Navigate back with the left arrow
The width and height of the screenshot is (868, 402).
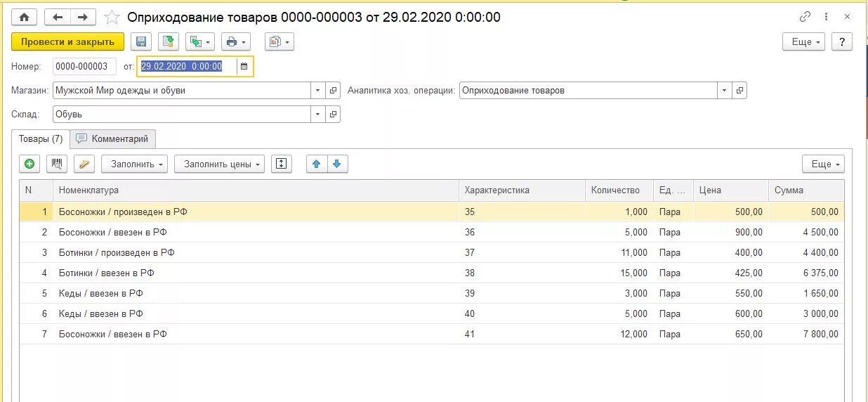coord(58,17)
